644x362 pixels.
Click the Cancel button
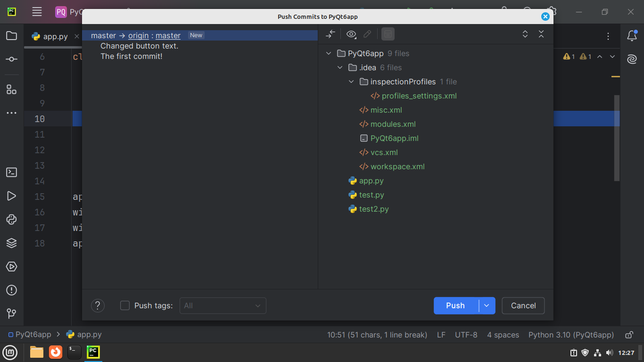[x=523, y=305]
